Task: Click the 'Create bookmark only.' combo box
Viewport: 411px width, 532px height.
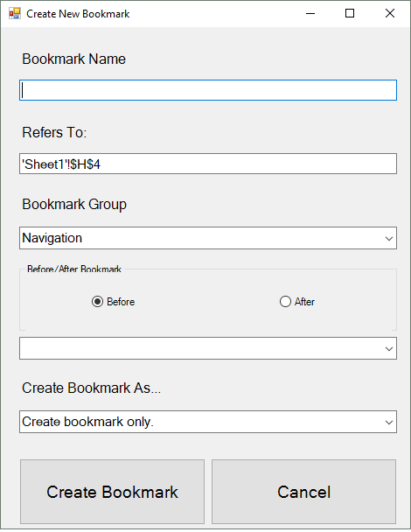Action: [x=208, y=422]
